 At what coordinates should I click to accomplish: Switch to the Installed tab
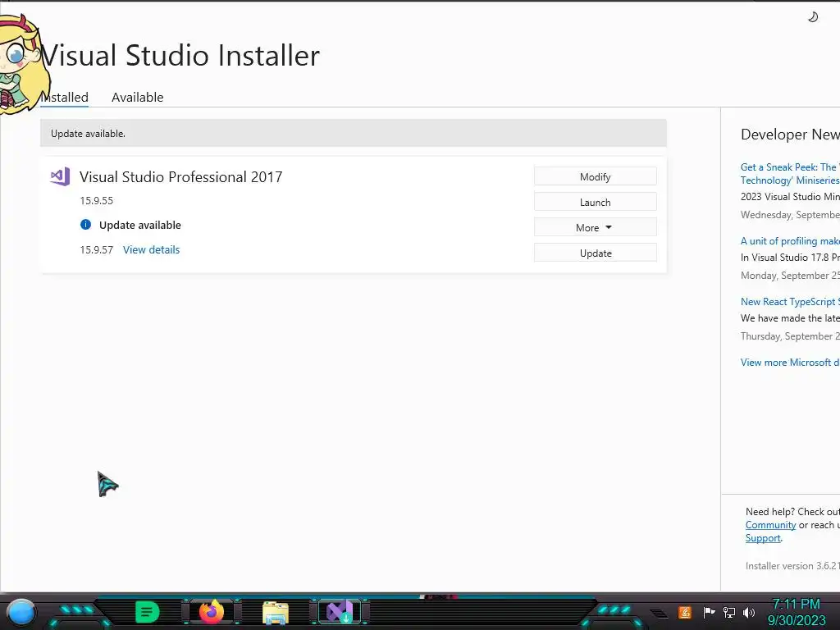pyautogui.click(x=64, y=98)
